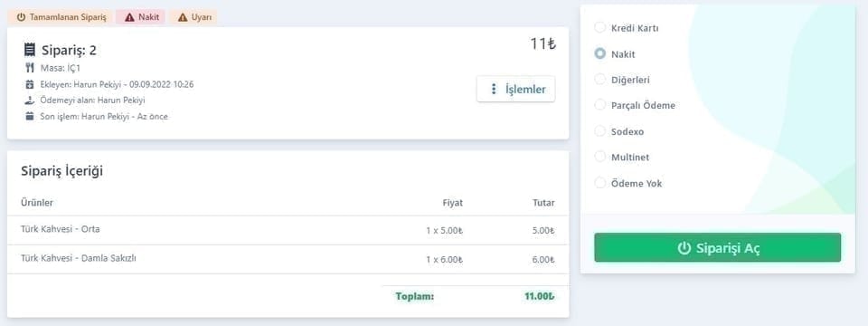The width and height of the screenshot is (868, 326).
Task: Click the power icon in Tamamlanan Sipariş badge
Action: tap(21, 18)
